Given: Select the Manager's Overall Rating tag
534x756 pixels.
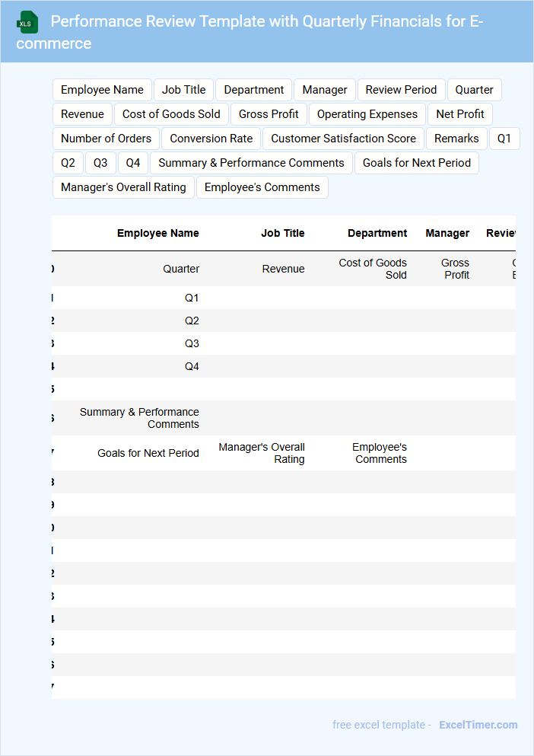Looking at the screenshot, I should point(123,187).
